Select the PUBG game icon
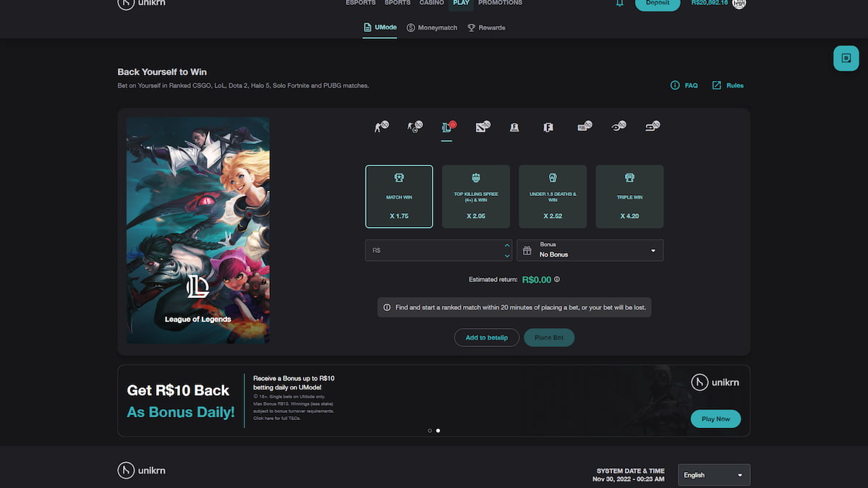The height and width of the screenshot is (488, 868). click(582, 127)
